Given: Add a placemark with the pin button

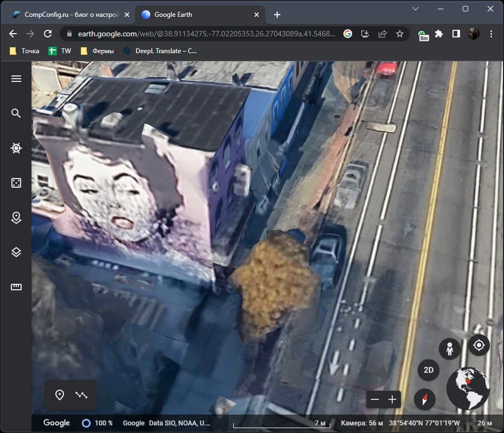Looking at the screenshot, I should coord(60,395).
